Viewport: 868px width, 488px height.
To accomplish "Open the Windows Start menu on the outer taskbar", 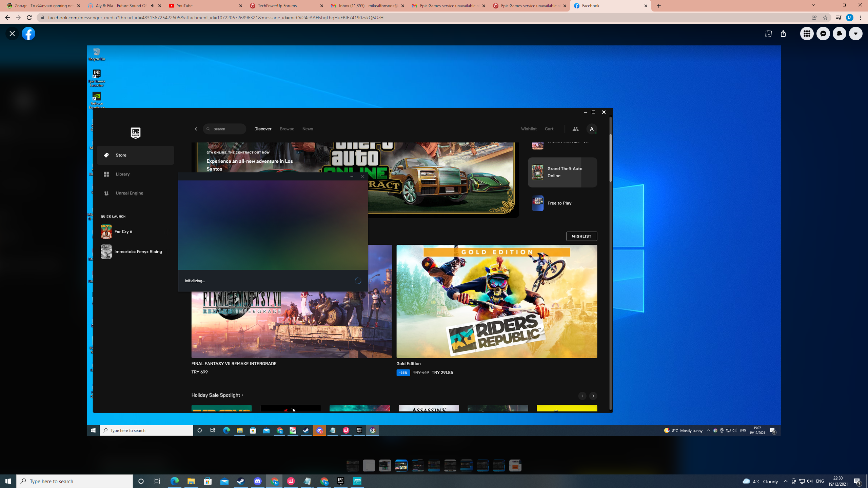I will 8,481.
